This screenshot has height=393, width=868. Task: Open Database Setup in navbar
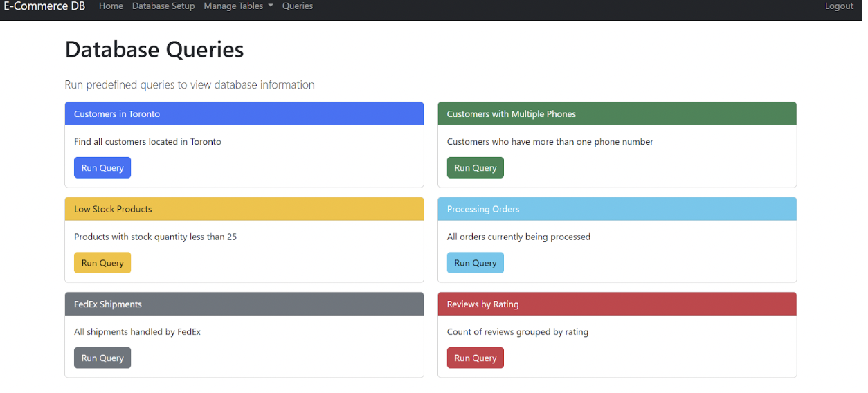click(163, 6)
